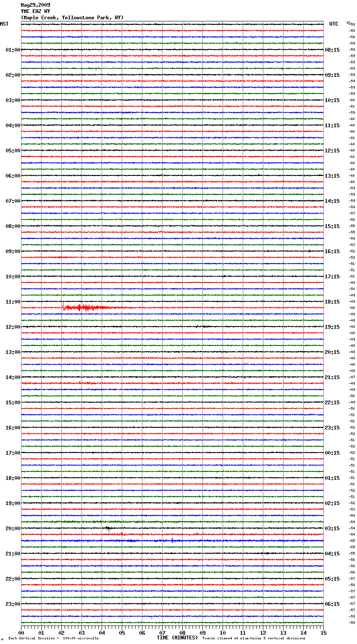Click the 09:00 MST time label
357x644 pixels.
pyautogui.click(x=13, y=251)
